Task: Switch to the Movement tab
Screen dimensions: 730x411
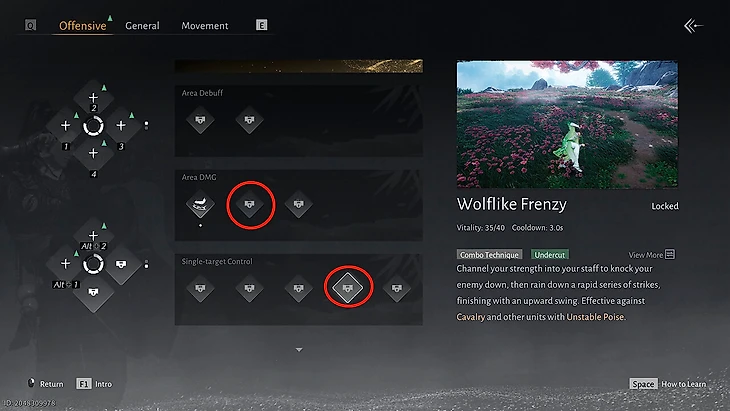Action: [205, 26]
